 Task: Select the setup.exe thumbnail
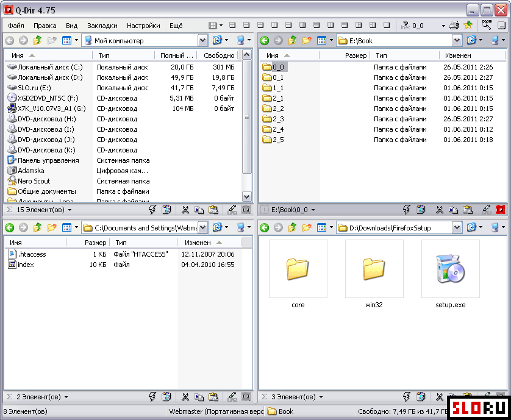(x=451, y=275)
